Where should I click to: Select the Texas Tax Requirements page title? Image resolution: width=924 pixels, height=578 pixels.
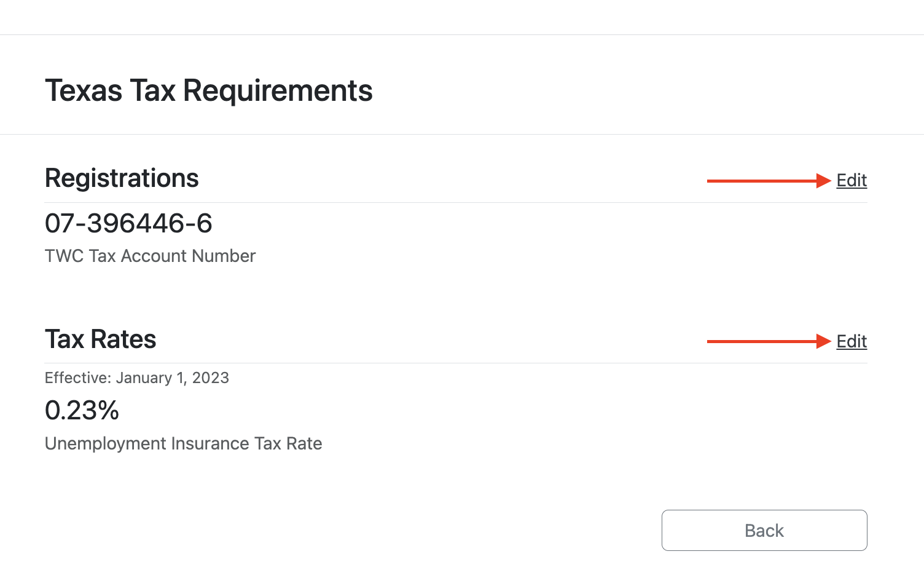pyautogui.click(x=208, y=90)
